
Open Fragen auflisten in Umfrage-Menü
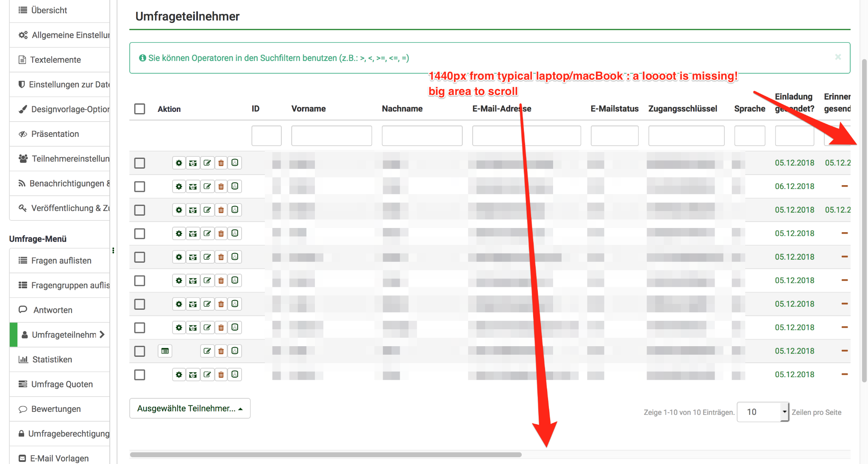(59, 261)
